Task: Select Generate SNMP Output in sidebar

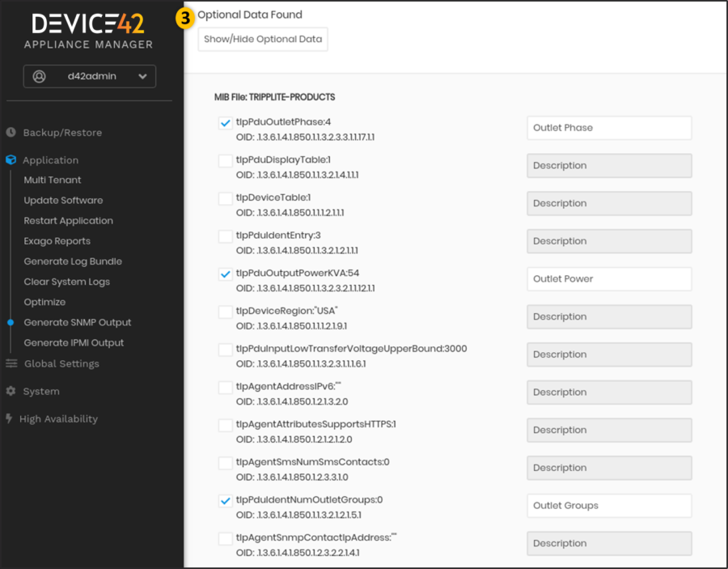Action: point(78,321)
